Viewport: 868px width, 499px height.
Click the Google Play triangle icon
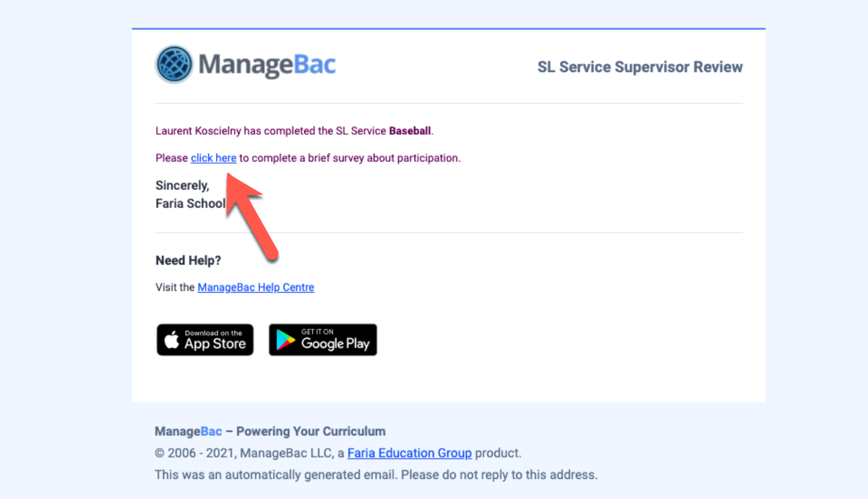tap(286, 340)
